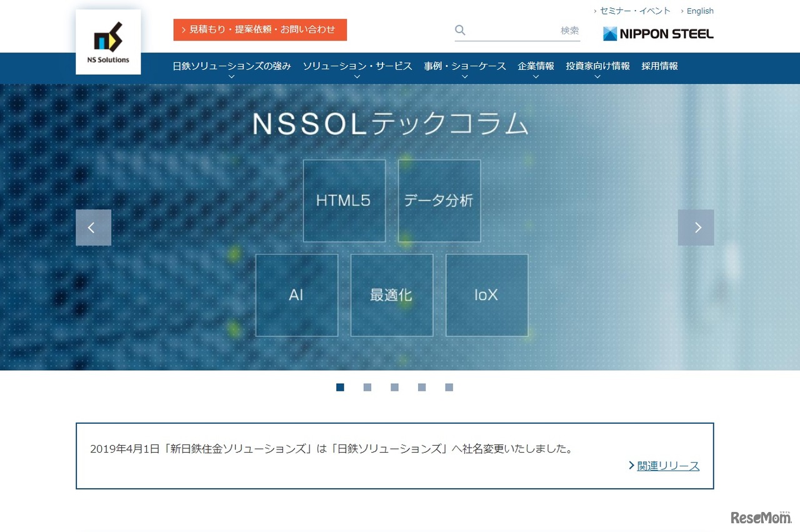This screenshot has height=532, width=800.
Task: Select the HTML5 tile
Action: tap(344, 200)
